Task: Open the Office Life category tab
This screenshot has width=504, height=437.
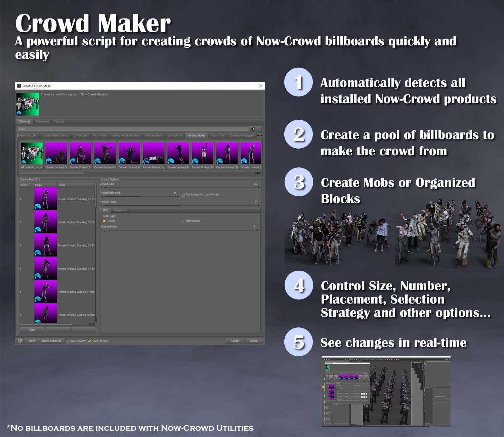Action: point(81,135)
